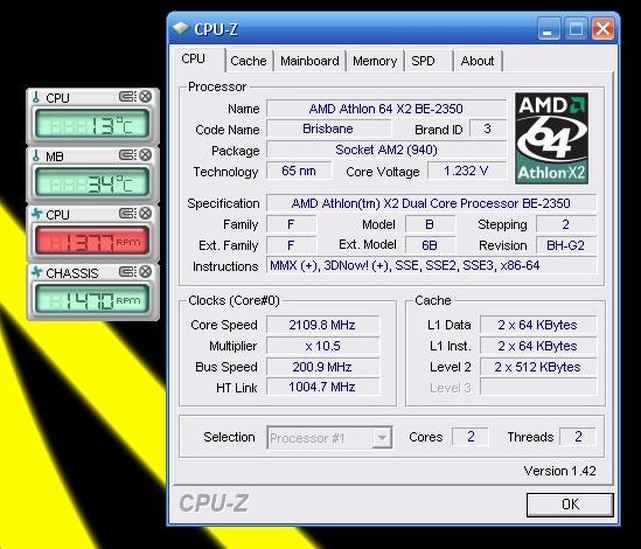
Task: Click the L1 Data 2 x 64 KBytes value
Action: (538, 325)
